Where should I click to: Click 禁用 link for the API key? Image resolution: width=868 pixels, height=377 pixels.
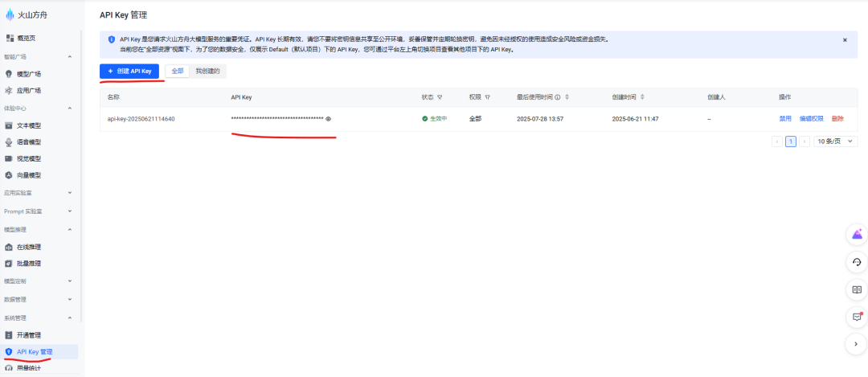785,119
